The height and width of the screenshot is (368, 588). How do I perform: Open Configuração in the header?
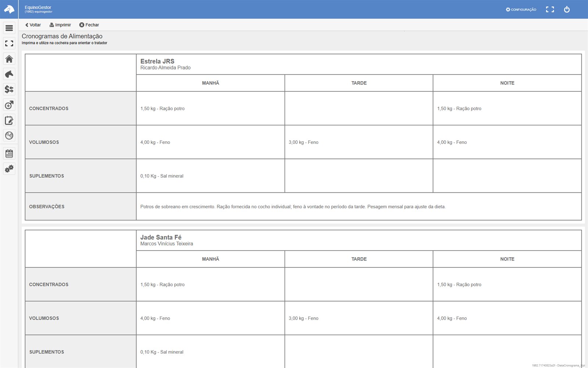521,10
